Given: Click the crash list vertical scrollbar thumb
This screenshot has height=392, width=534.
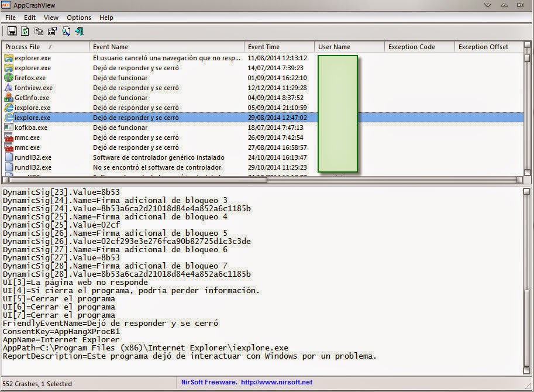Looking at the screenshot, I should click(x=527, y=58).
